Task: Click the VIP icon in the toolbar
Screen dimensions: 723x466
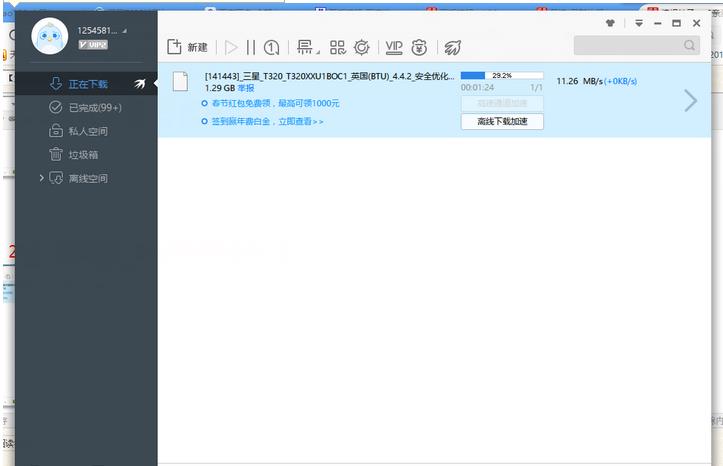Action: [393, 47]
